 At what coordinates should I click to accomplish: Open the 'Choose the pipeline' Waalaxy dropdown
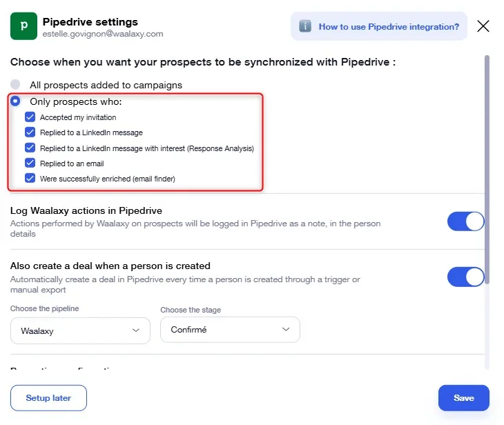click(80, 330)
